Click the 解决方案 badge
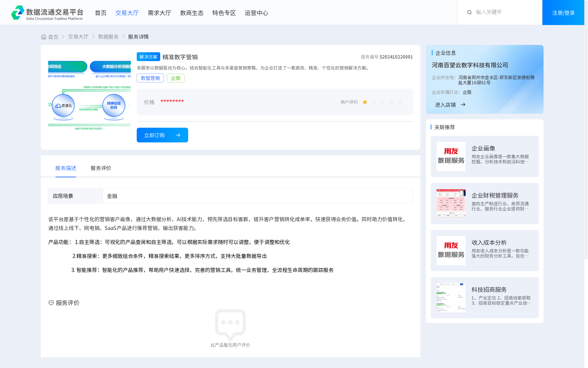The image size is (588, 368). pyautogui.click(x=148, y=57)
